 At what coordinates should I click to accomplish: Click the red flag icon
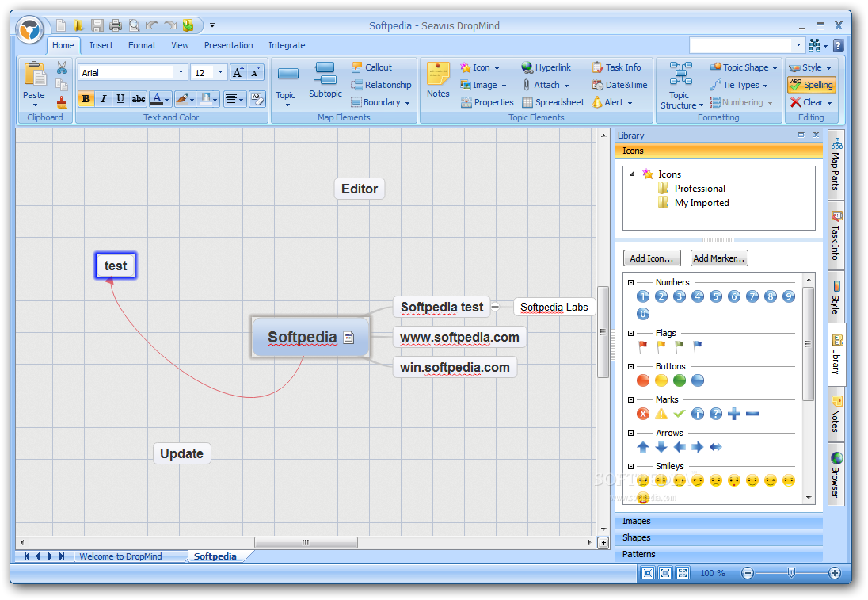[643, 346]
